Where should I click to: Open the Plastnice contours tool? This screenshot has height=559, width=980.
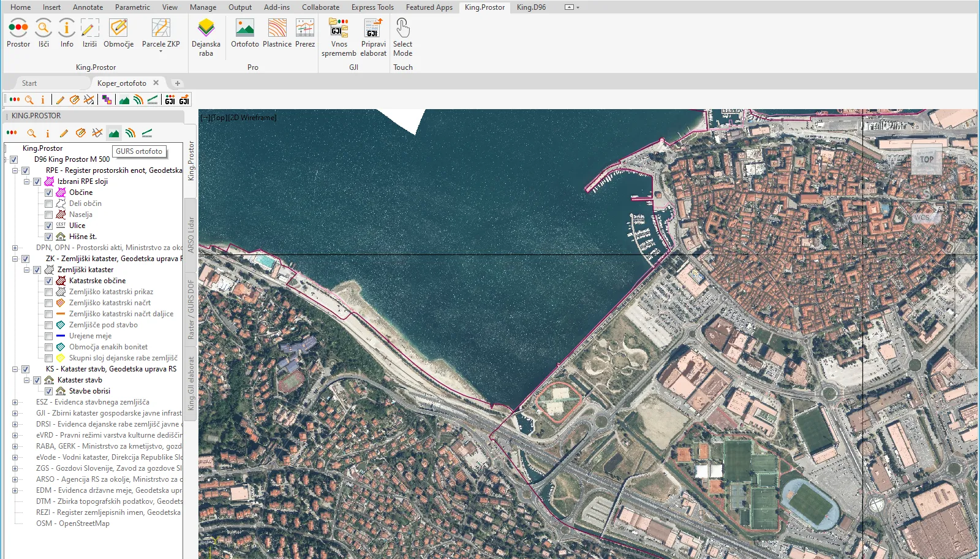tap(277, 28)
